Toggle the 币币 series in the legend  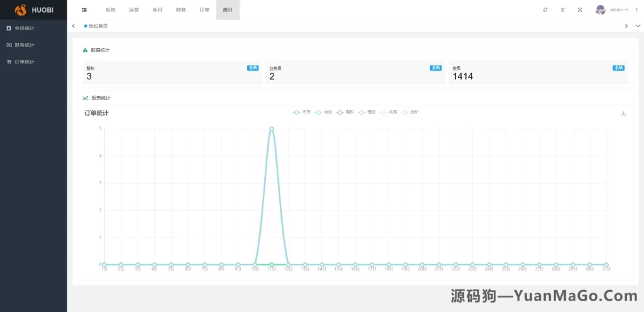302,112
